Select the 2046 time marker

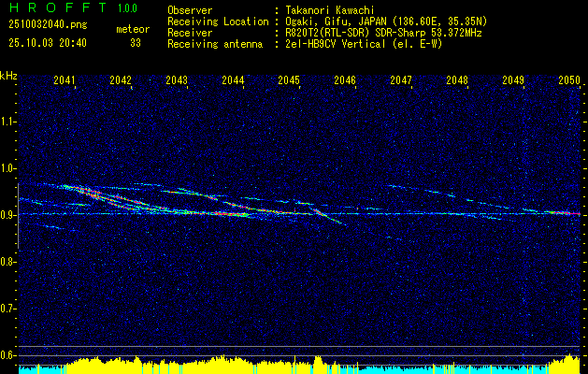(345, 80)
